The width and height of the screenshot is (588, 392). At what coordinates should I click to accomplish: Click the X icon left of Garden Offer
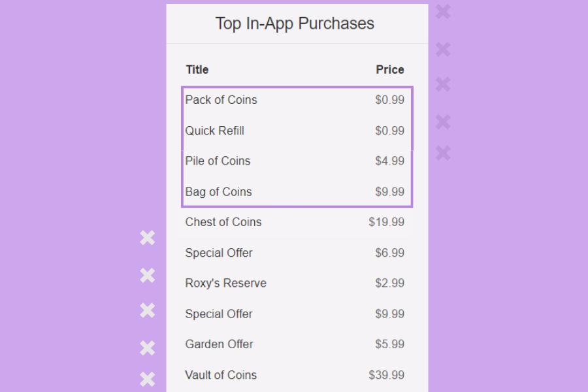point(148,348)
